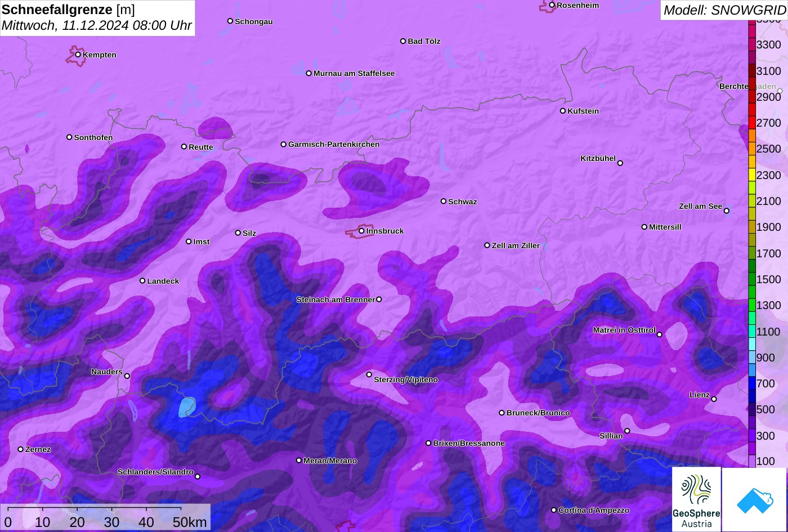Click the Rosenheim location marker
Screen dimensions: 788x532
click(552, 5)
